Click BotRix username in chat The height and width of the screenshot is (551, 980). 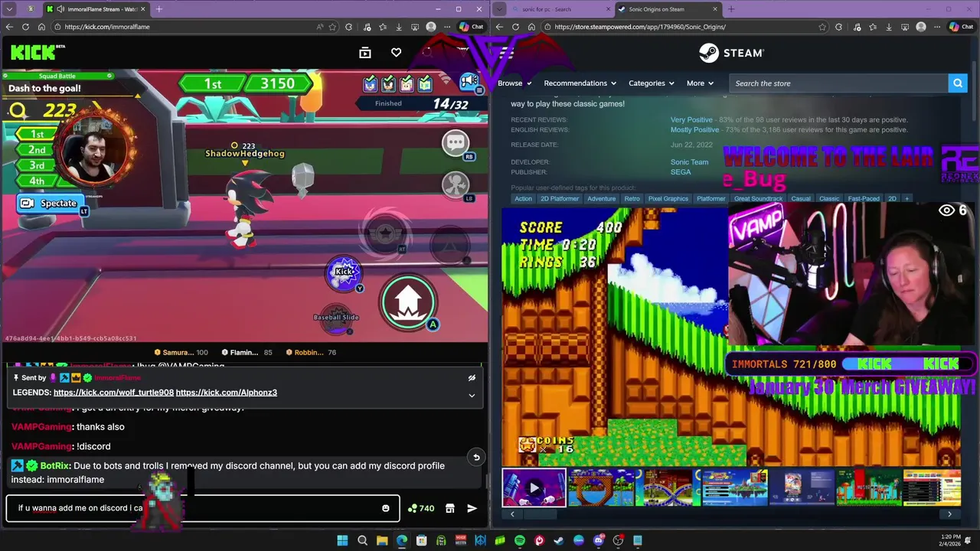[55, 465]
